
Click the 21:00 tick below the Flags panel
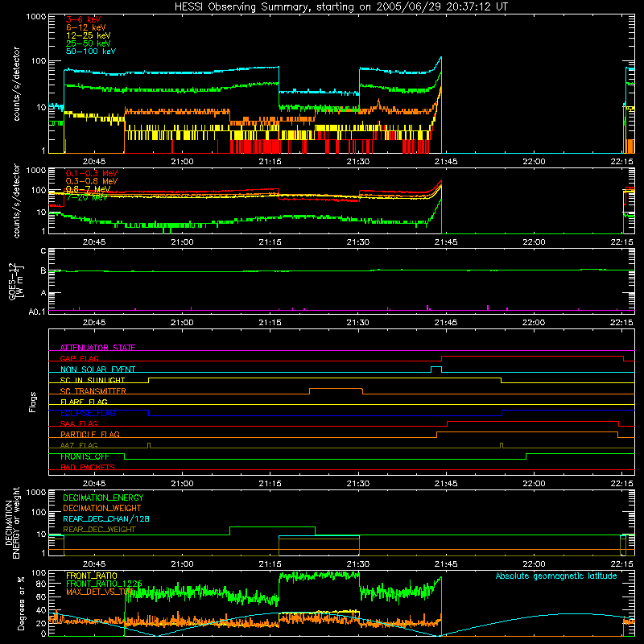point(182,484)
